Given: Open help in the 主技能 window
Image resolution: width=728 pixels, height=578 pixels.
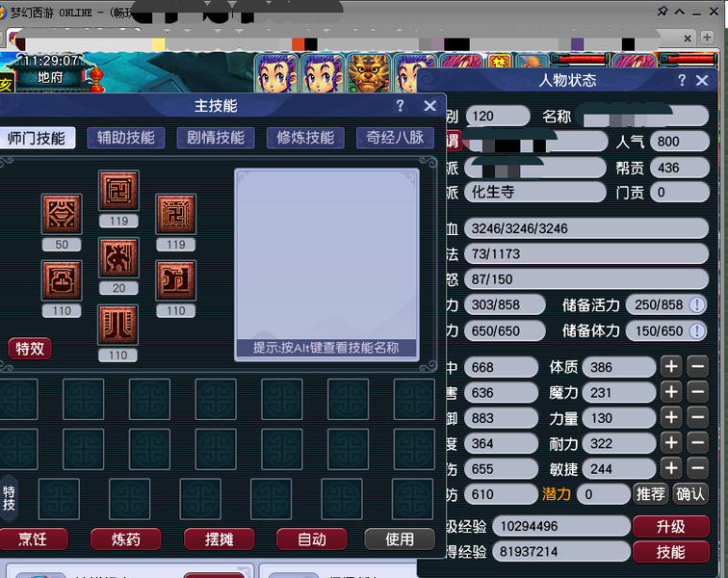Looking at the screenshot, I should click(x=401, y=106).
